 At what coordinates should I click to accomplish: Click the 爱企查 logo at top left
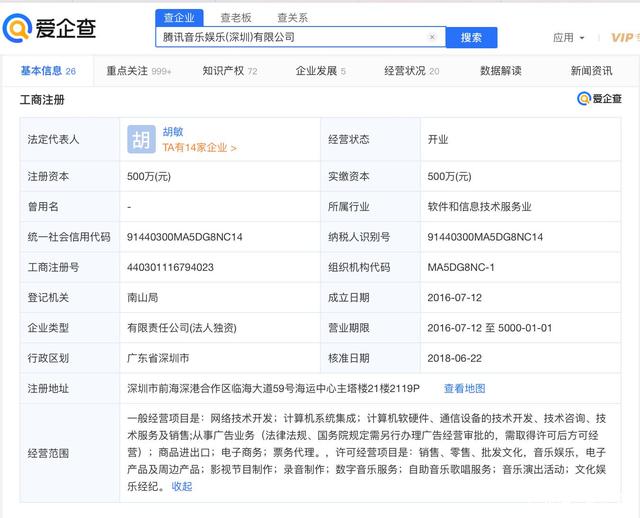[49, 28]
